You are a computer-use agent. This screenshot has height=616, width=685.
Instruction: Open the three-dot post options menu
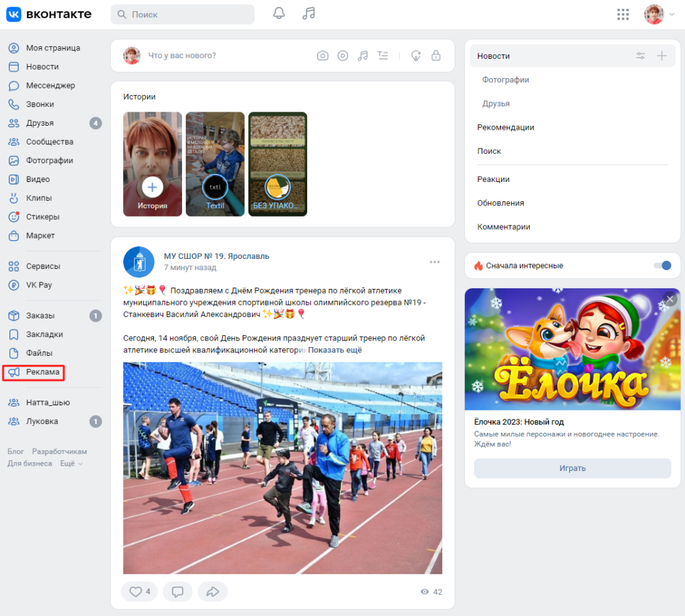(x=435, y=262)
